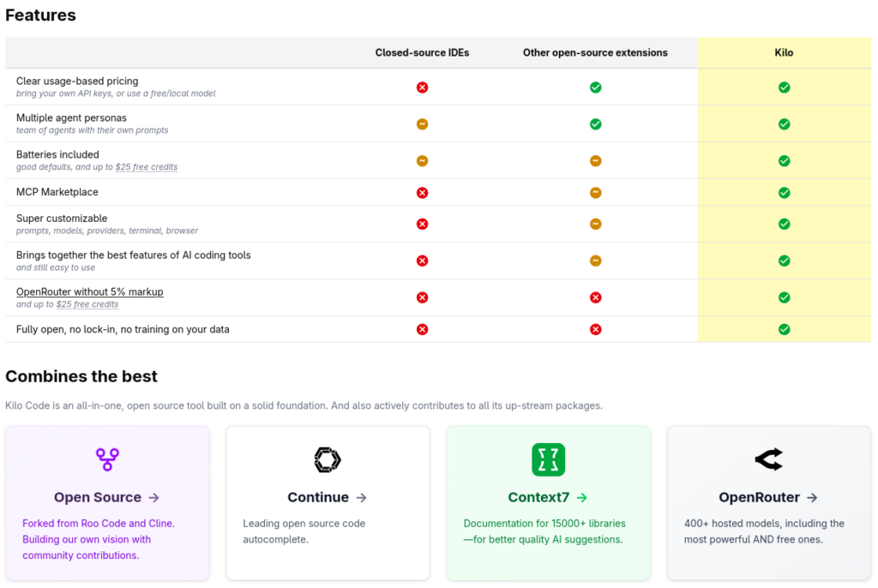Click orange icon for Brings together best features row

coord(595,261)
